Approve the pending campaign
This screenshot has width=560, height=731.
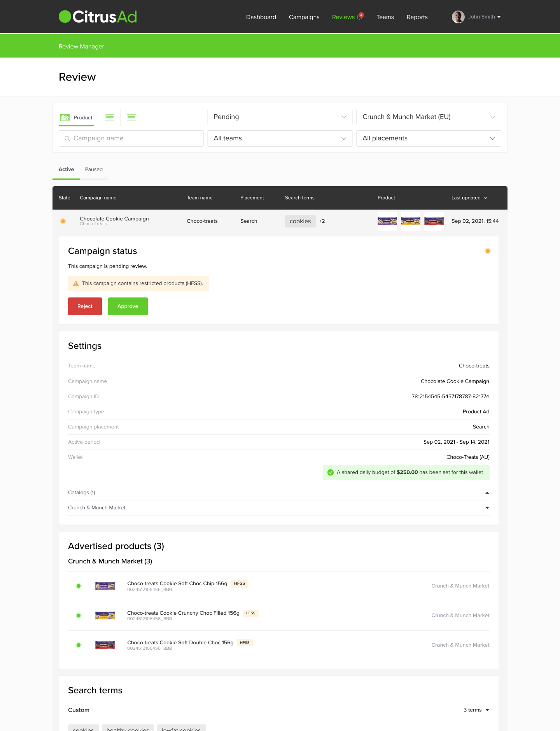click(x=128, y=306)
